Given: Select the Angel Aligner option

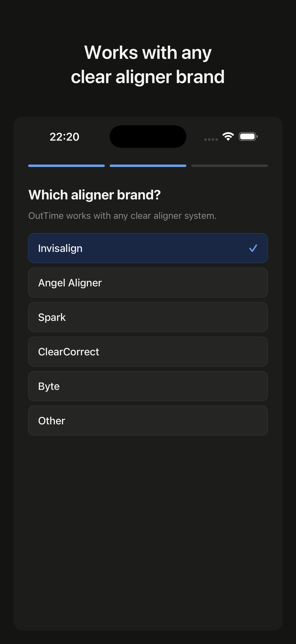Looking at the screenshot, I should click(148, 282).
